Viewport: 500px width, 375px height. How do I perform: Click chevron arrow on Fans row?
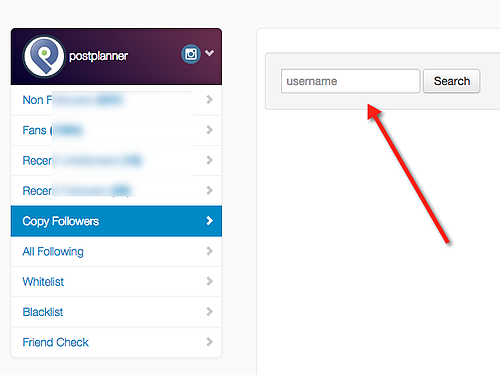point(209,130)
